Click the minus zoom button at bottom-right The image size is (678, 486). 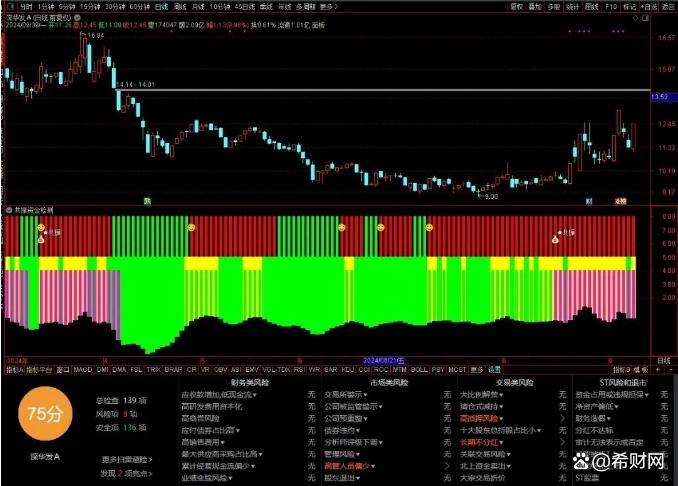click(x=671, y=370)
